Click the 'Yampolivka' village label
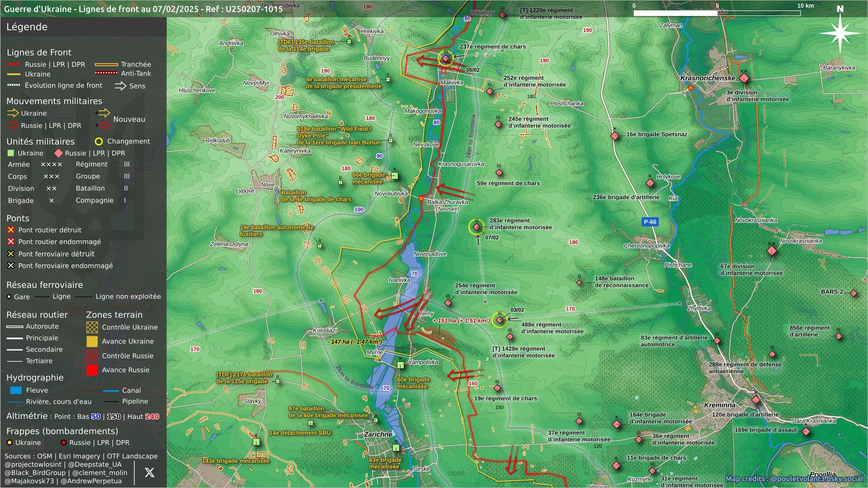Image resolution: width=868 pixels, height=488 pixels. (x=423, y=362)
